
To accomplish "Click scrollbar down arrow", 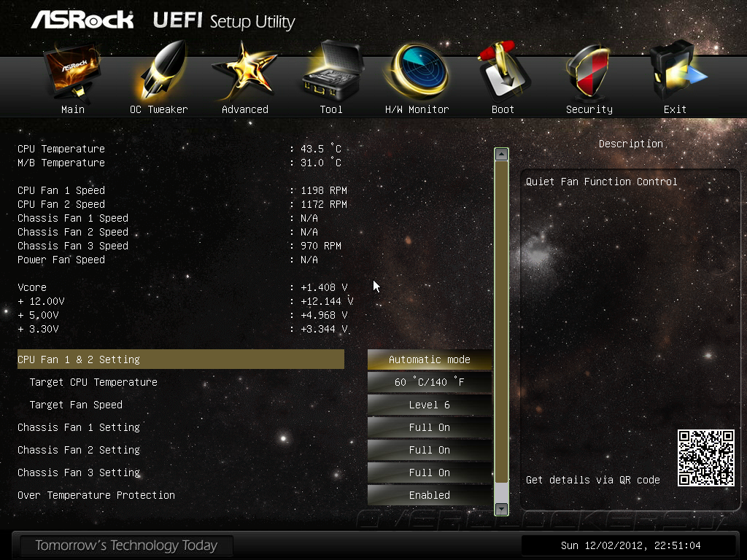I will (x=501, y=508).
